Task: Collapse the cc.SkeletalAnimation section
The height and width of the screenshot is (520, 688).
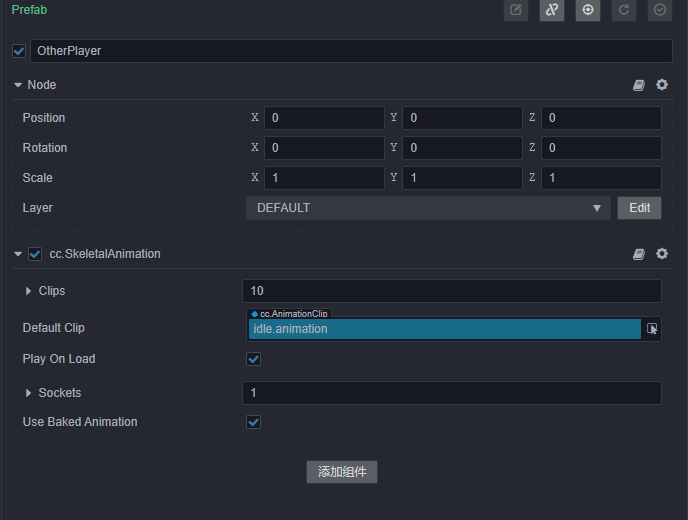Action: point(18,254)
